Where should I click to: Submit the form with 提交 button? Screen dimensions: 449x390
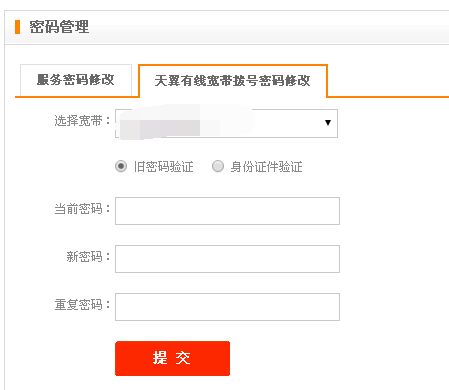pyautogui.click(x=172, y=358)
